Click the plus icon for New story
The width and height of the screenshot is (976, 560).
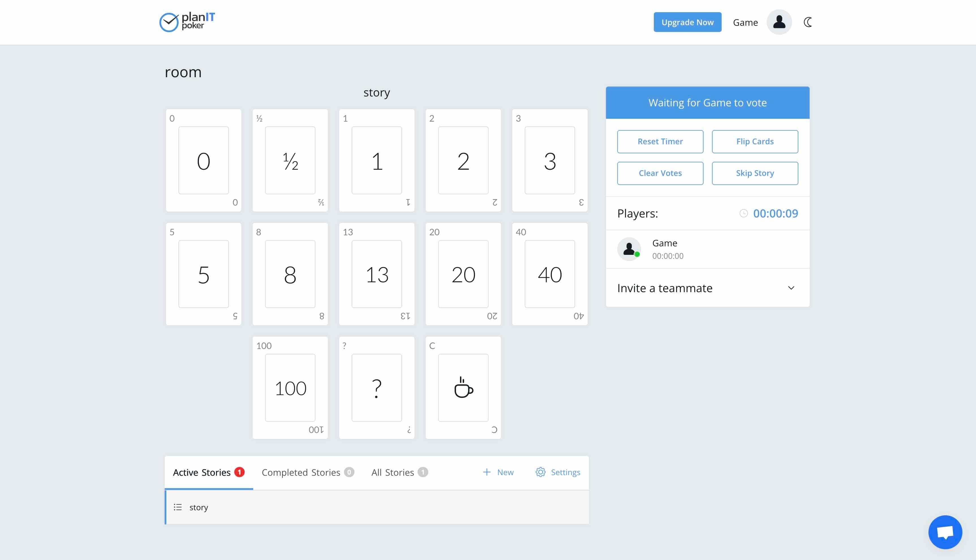pos(487,472)
